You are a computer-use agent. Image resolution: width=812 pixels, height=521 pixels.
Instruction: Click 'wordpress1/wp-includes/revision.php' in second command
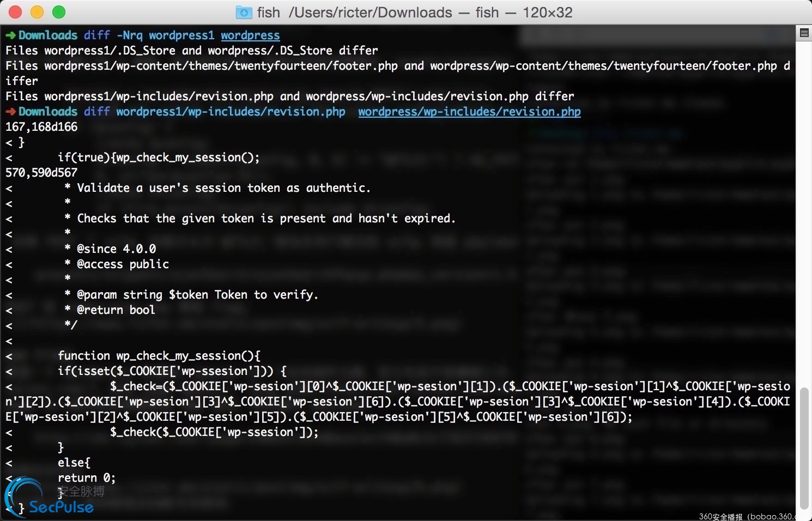tap(231, 112)
